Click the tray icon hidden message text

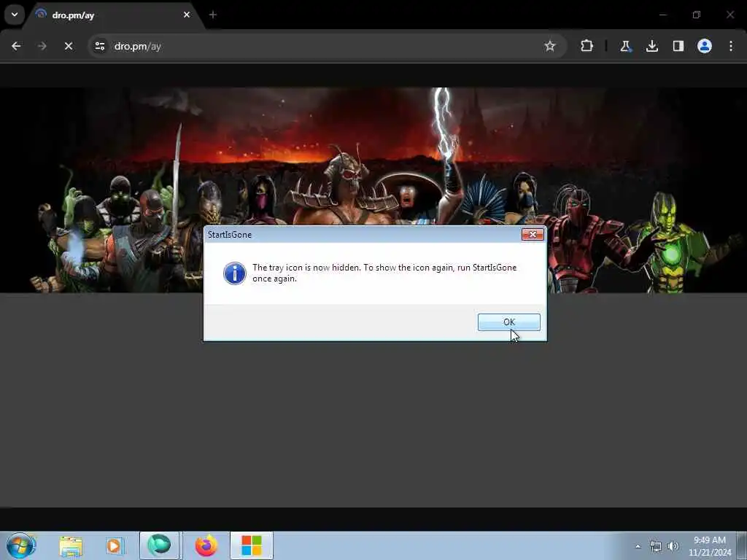click(384, 273)
